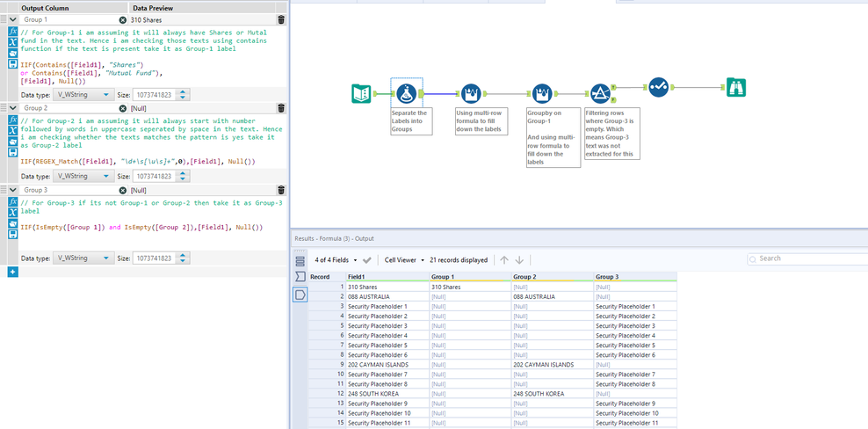Click the results Search field

(x=808, y=258)
